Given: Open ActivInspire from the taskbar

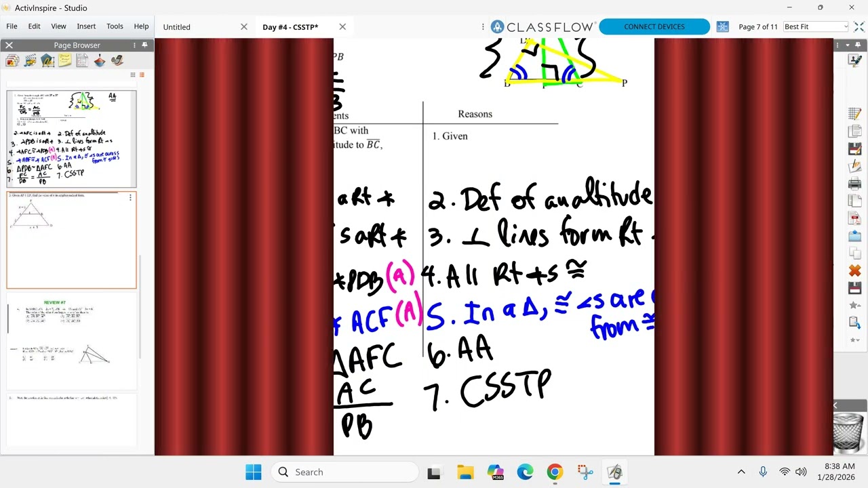Looking at the screenshot, I should [614, 472].
